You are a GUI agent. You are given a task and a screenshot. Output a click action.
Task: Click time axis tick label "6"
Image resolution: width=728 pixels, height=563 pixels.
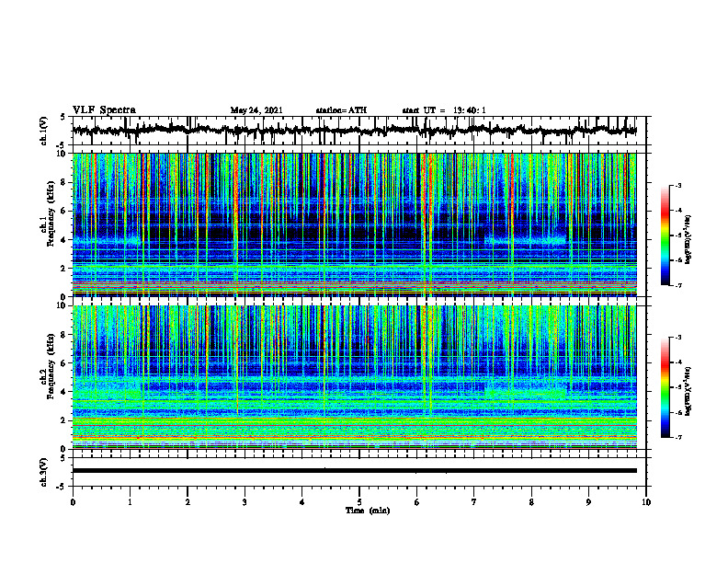(417, 502)
